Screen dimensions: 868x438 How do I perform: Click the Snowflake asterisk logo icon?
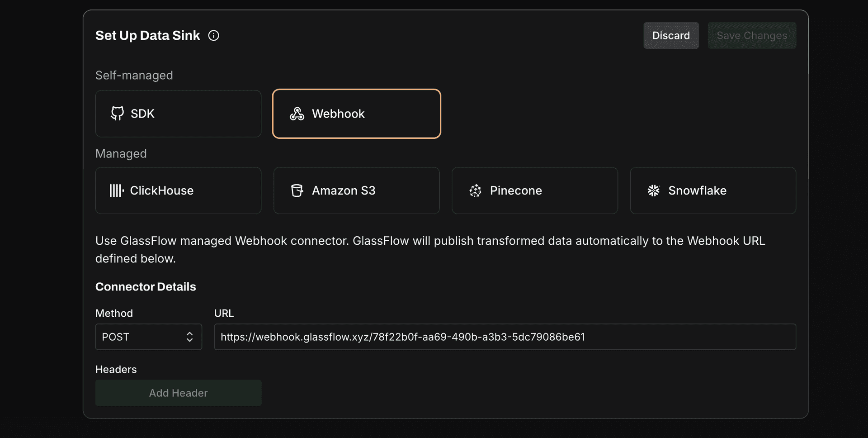point(653,190)
